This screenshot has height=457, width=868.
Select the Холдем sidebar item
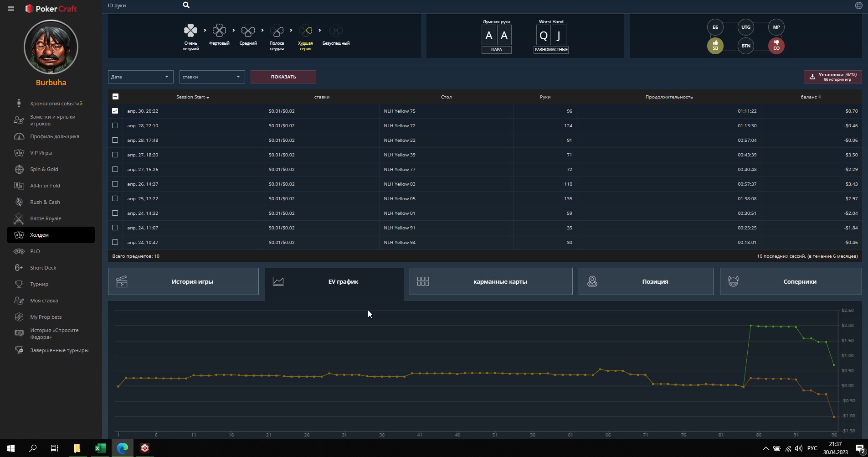pyautogui.click(x=51, y=235)
